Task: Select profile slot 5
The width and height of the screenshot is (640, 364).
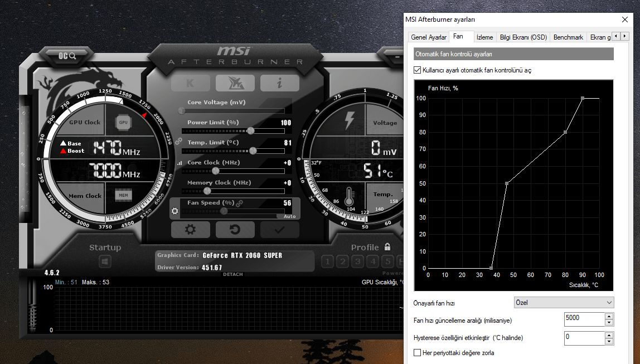Action: click(x=388, y=261)
